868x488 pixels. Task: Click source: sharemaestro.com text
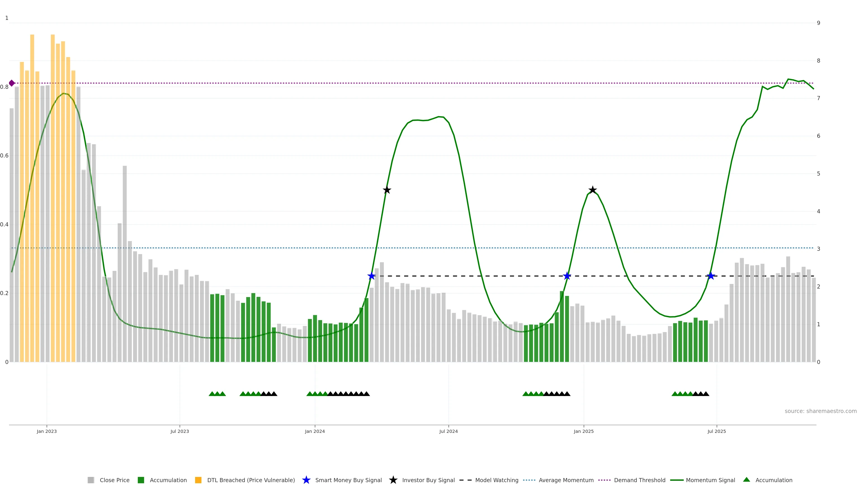(821, 411)
